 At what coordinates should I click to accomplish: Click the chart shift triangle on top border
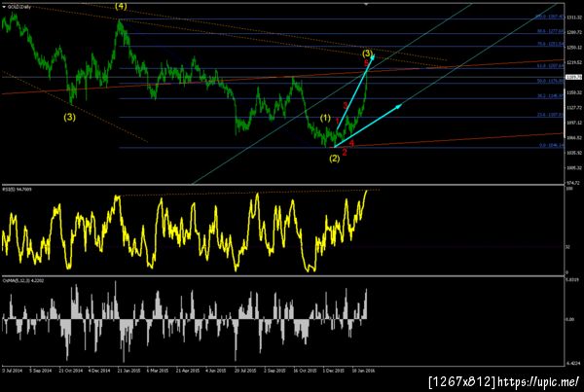pos(366,4)
